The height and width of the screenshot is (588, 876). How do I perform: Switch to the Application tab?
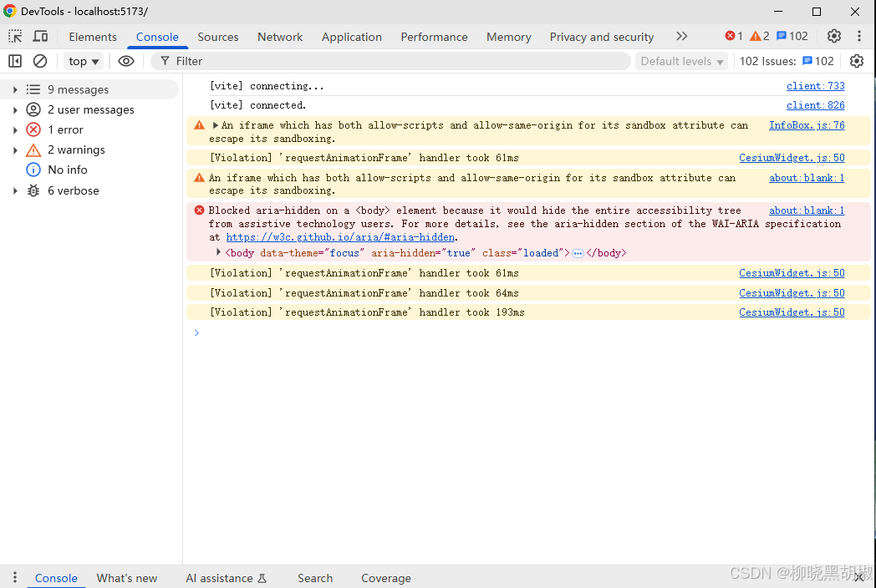coord(351,37)
